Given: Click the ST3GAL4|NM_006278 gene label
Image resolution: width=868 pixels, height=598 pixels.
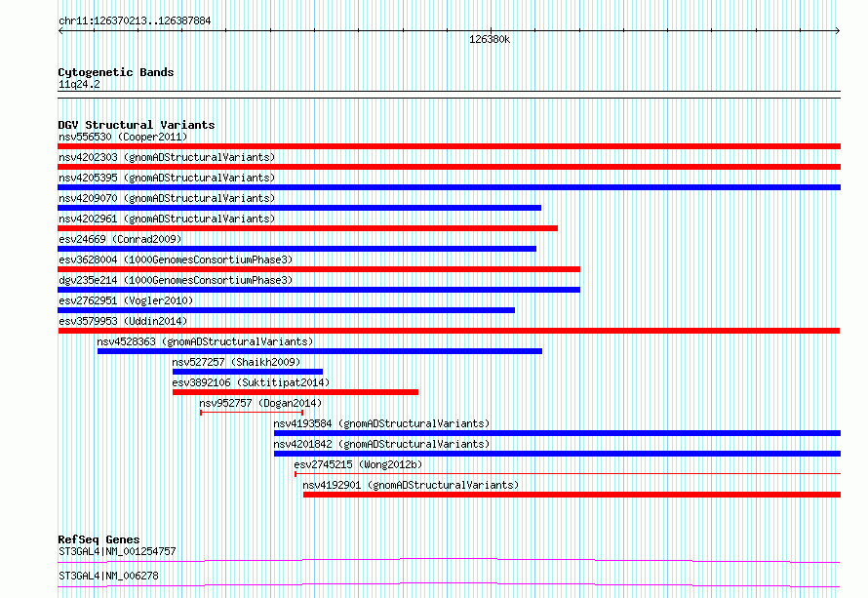Looking at the screenshot, I should tap(108, 576).
